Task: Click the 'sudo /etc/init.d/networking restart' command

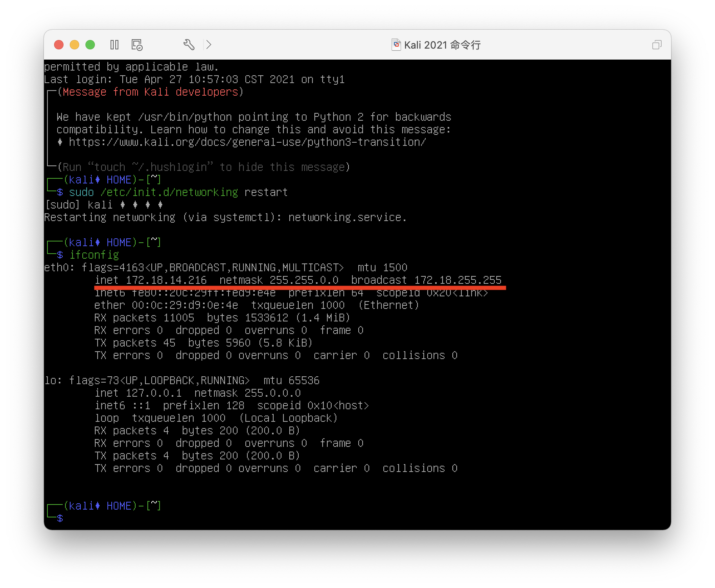Action: click(x=178, y=192)
